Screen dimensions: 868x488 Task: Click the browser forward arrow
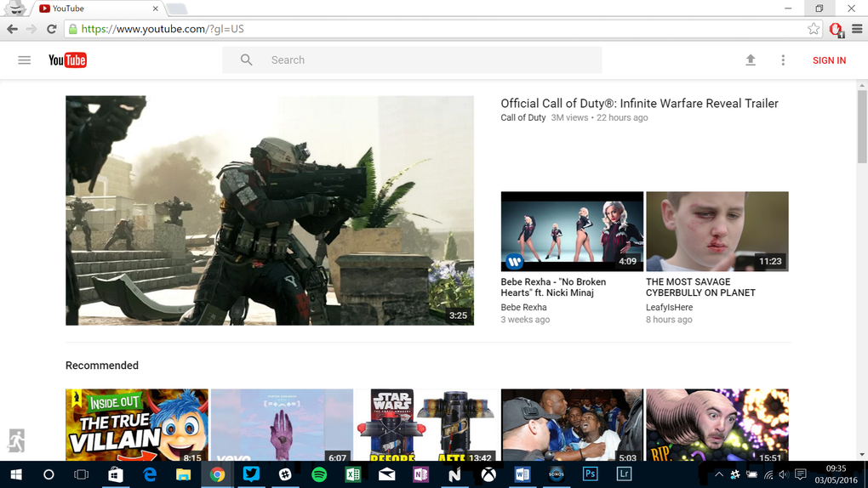point(31,29)
